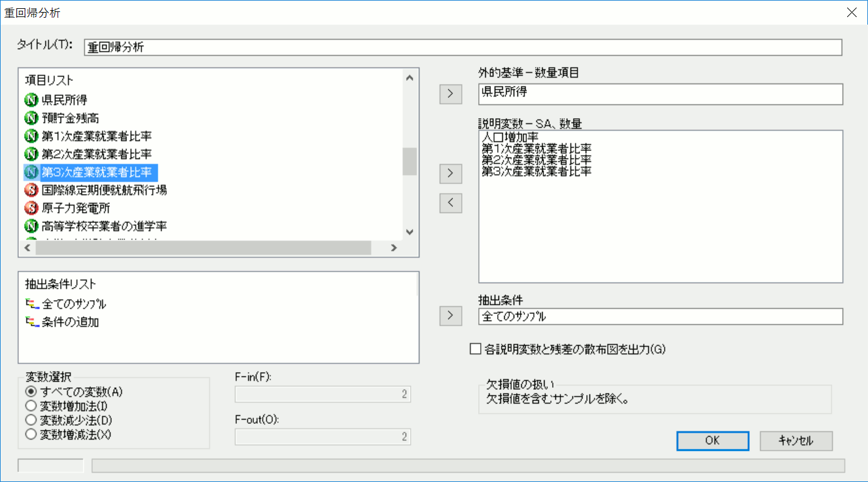Confirm the dialog with OK
The width and height of the screenshot is (868, 482).
[713, 441]
